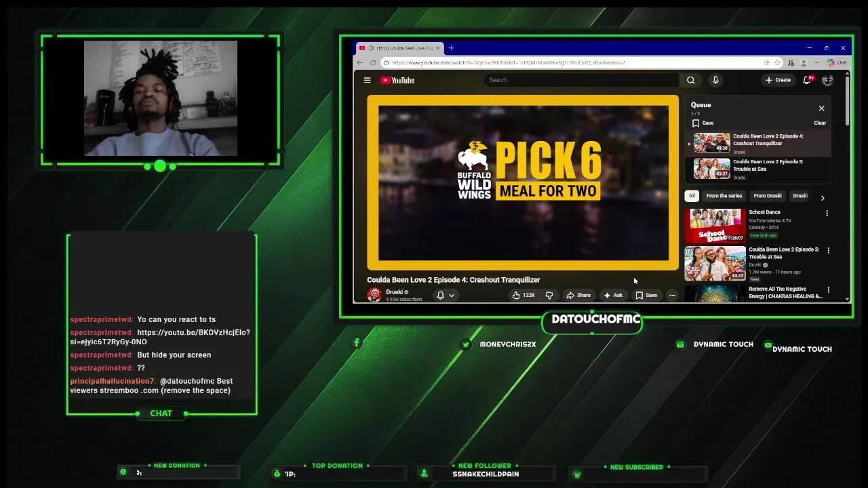Click the Buffalo Wild Wings ad video

(523, 183)
